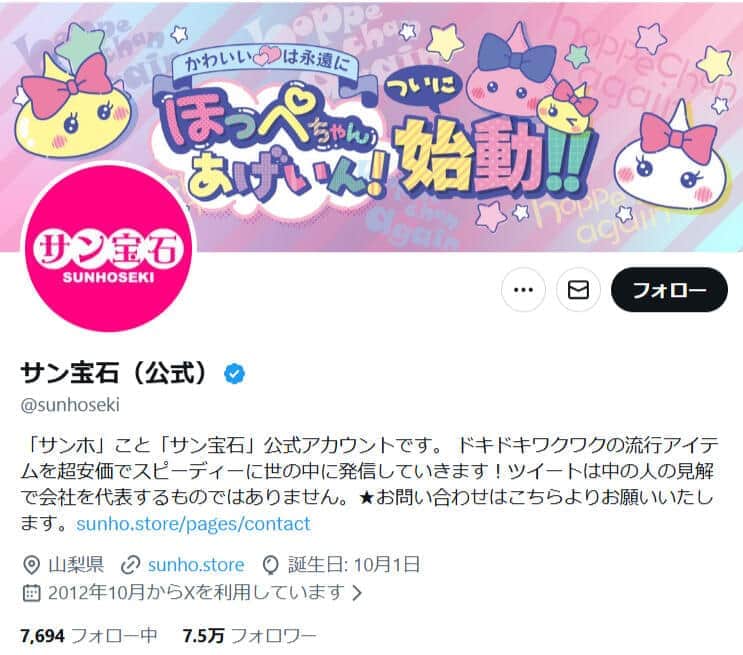Click the @sunhoseki handle text

click(70, 405)
